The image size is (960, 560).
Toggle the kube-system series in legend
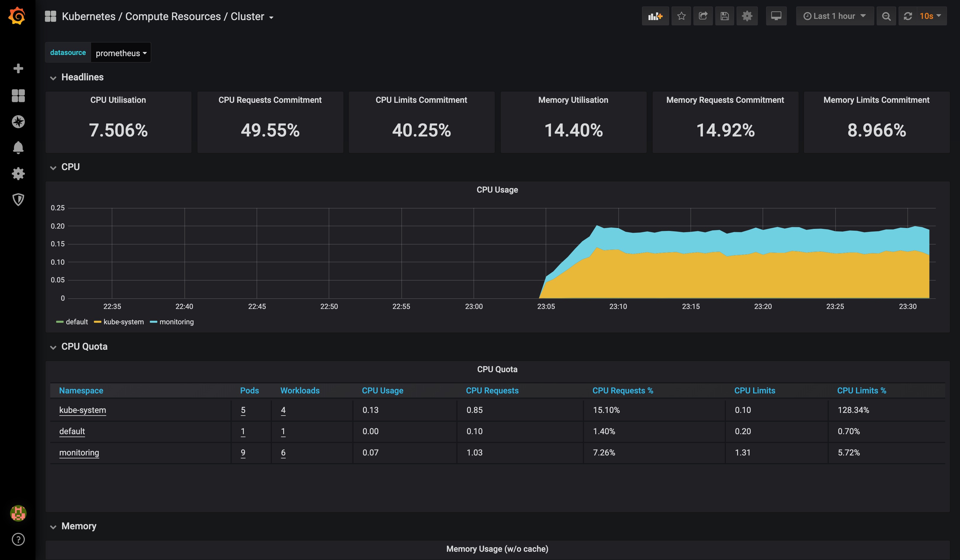(124, 322)
